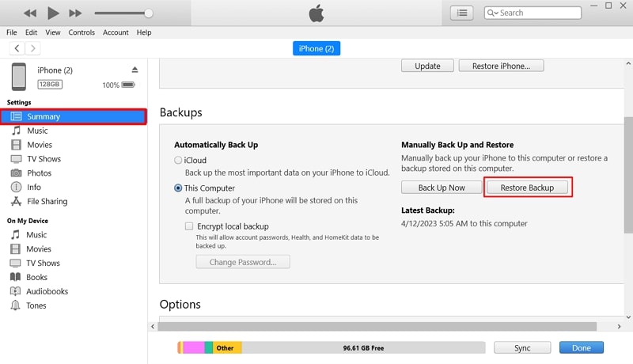Viewport: 633px width, 364px height.
Task: Go back with the left chevron
Action: click(17, 48)
